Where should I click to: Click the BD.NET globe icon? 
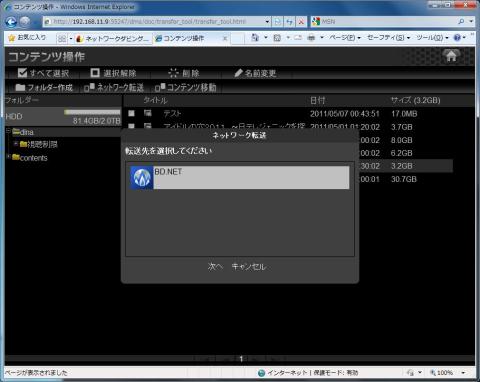click(x=141, y=178)
